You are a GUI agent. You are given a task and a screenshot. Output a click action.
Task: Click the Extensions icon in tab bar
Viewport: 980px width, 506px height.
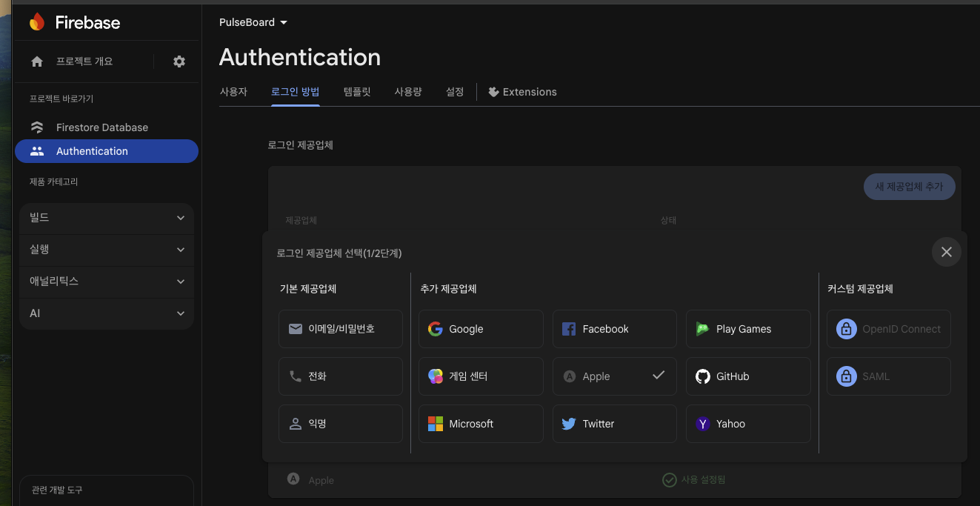493,92
